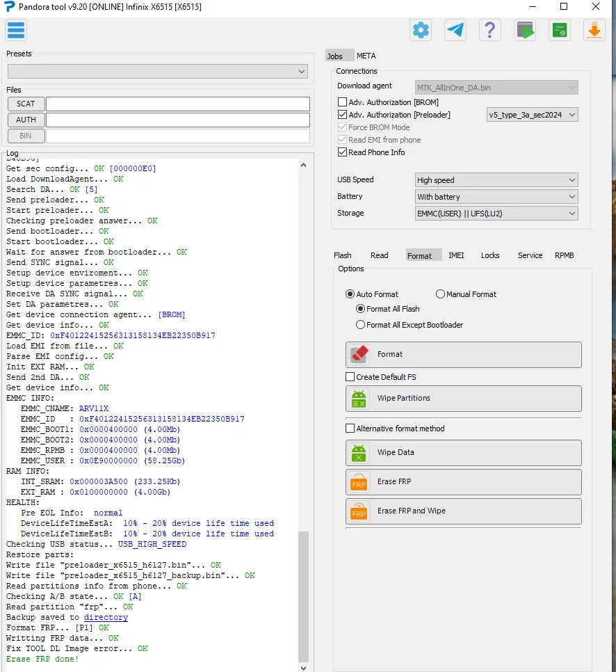Click the SCAT file path field
616x672 pixels.
coord(177,104)
